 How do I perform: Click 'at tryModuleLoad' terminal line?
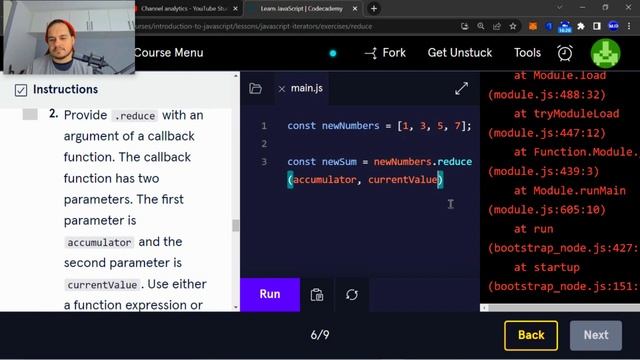click(x=567, y=113)
